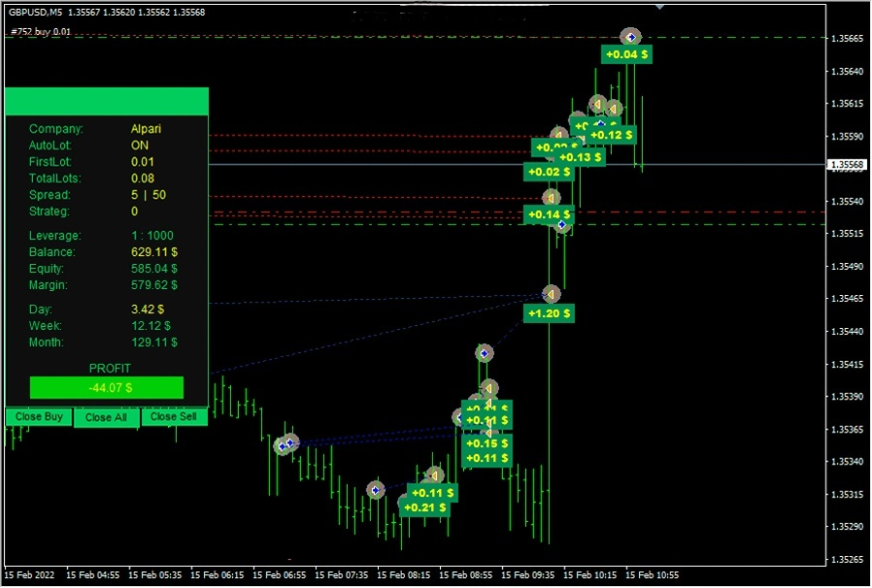Image resolution: width=872 pixels, height=588 pixels.
Task: Click the current price tag 1.35568
Action: tap(848, 165)
